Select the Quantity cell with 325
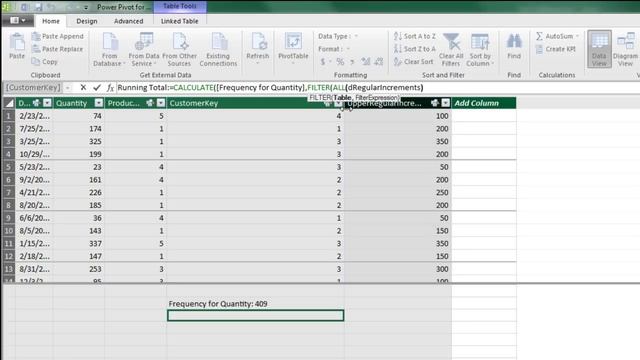This screenshot has height=360, width=640. pos(79,141)
